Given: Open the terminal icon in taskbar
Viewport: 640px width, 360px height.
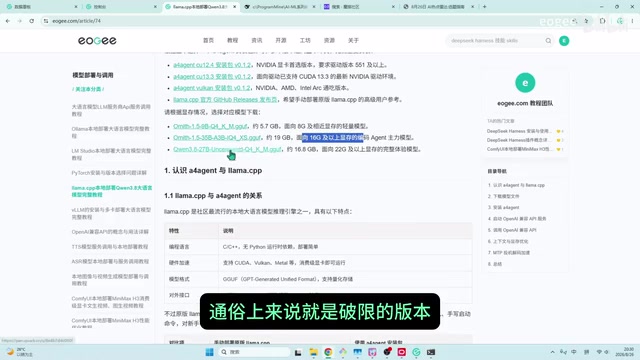Looking at the screenshot, I should click(431, 352).
